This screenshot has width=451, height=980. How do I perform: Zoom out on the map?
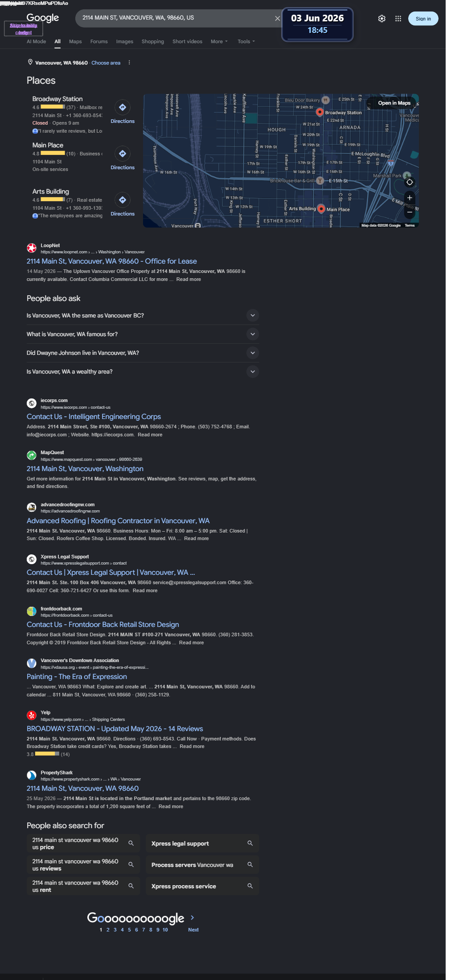410,212
